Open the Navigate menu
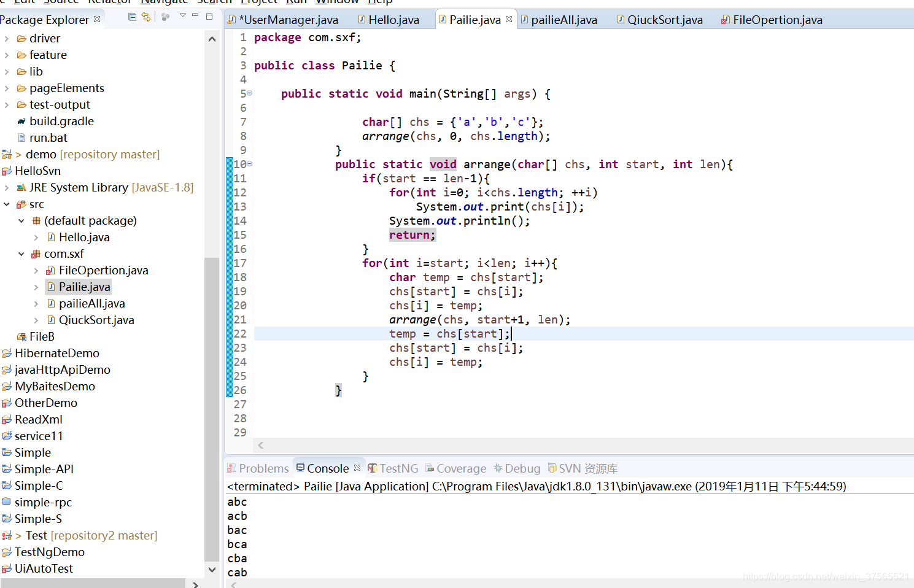Image resolution: width=914 pixels, height=588 pixels. (164, 2)
